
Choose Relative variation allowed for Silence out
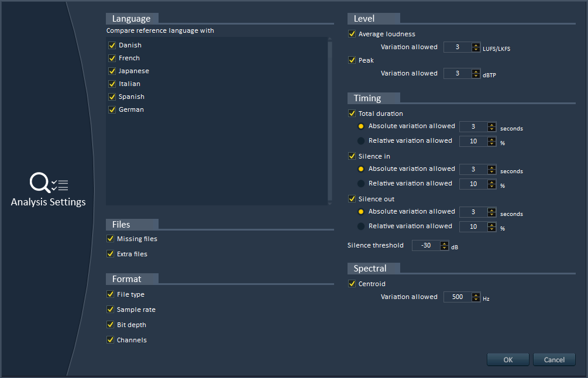point(361,226)
